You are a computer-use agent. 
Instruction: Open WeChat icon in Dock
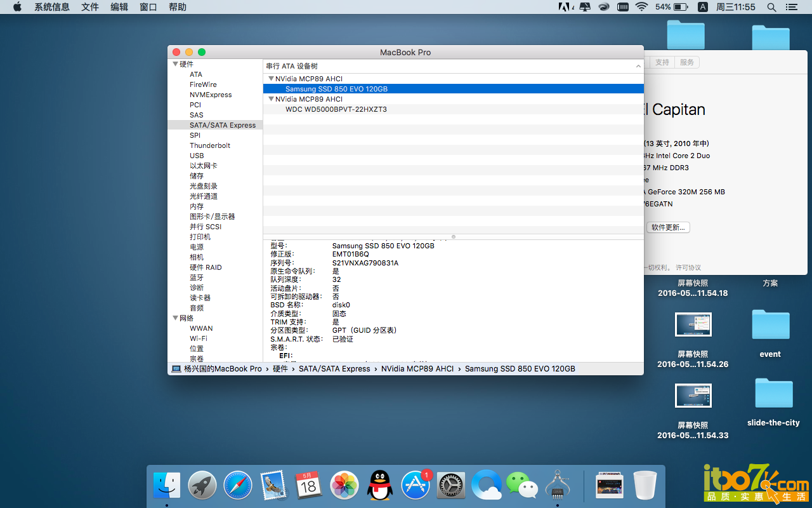522,486
